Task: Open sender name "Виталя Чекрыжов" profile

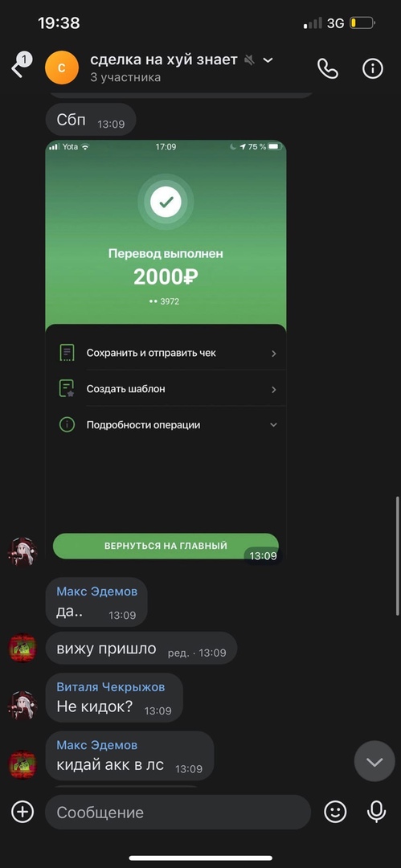Action: (111, 687)
